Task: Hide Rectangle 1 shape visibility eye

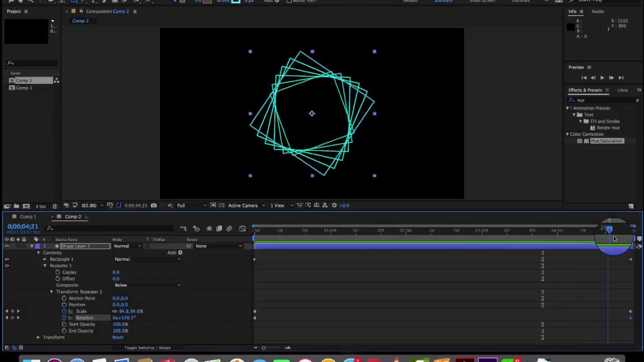Action: point(7,259)
